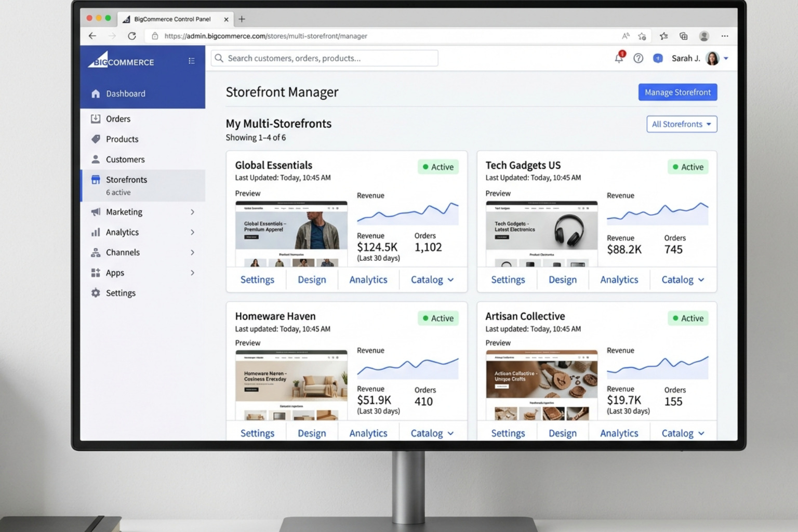The width and height of the screenshot is (798, 532).
Task: Open Tech Gadgets US preview thumbnail
Action: 542,234
